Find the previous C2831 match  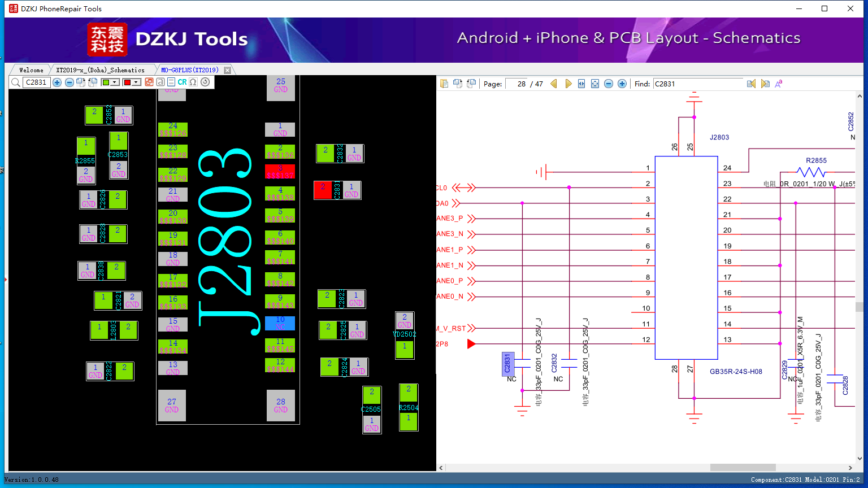coord(751,84)
